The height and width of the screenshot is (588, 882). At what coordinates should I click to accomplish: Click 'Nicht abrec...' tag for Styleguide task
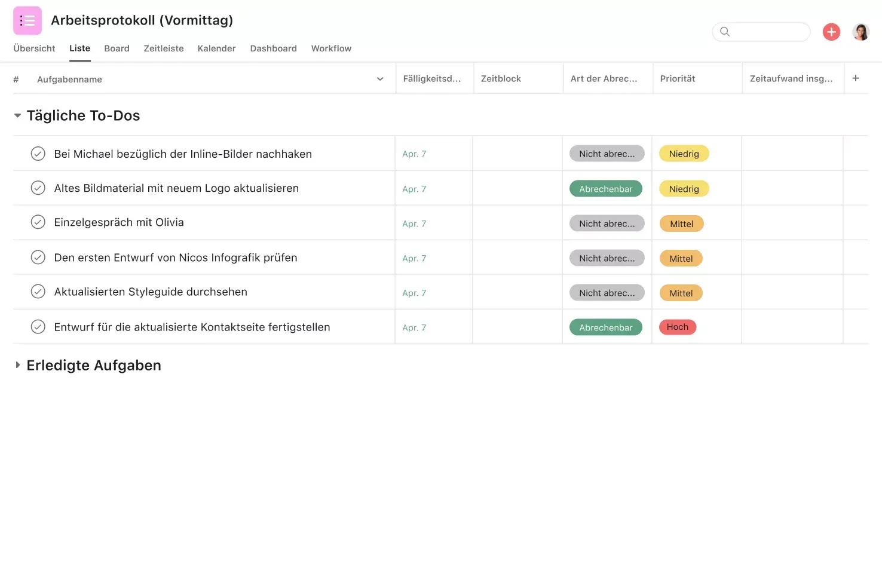[607, 293]
